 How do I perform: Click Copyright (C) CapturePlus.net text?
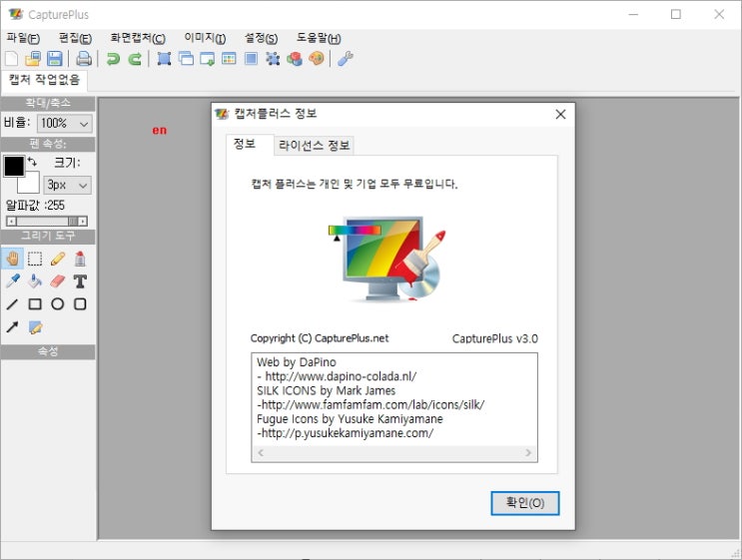click(x=320, y=338)
